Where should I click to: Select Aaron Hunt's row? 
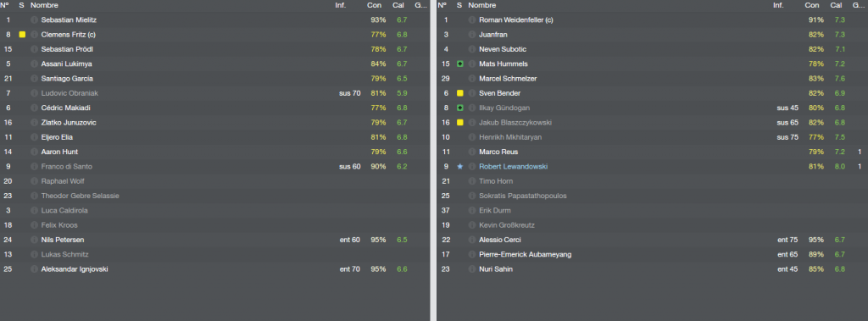[x=214, y=152]
